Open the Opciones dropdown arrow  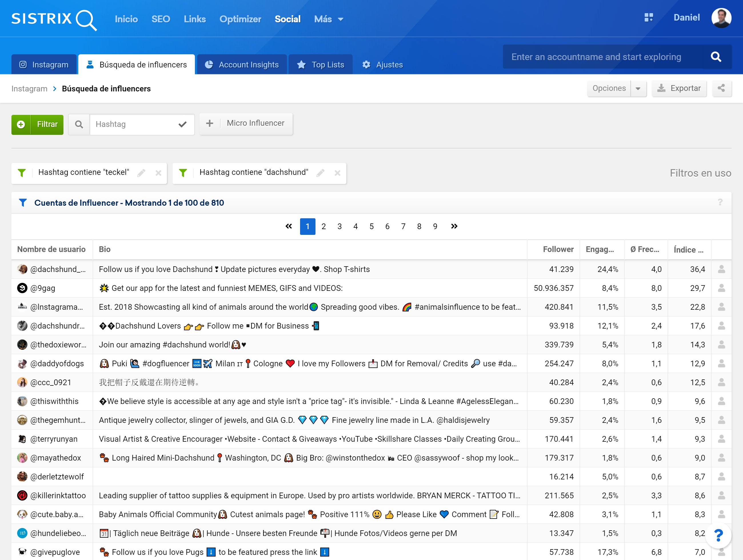click(638, 89)
